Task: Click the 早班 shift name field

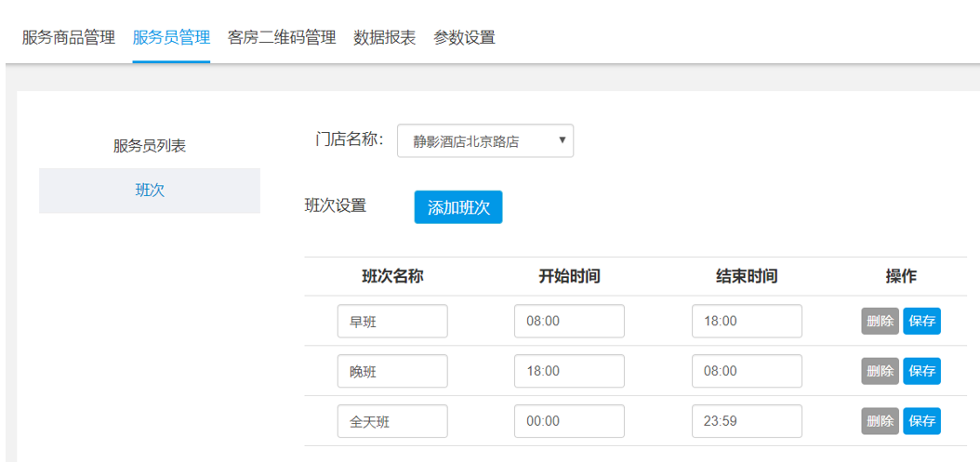Action: click(392, 322)
